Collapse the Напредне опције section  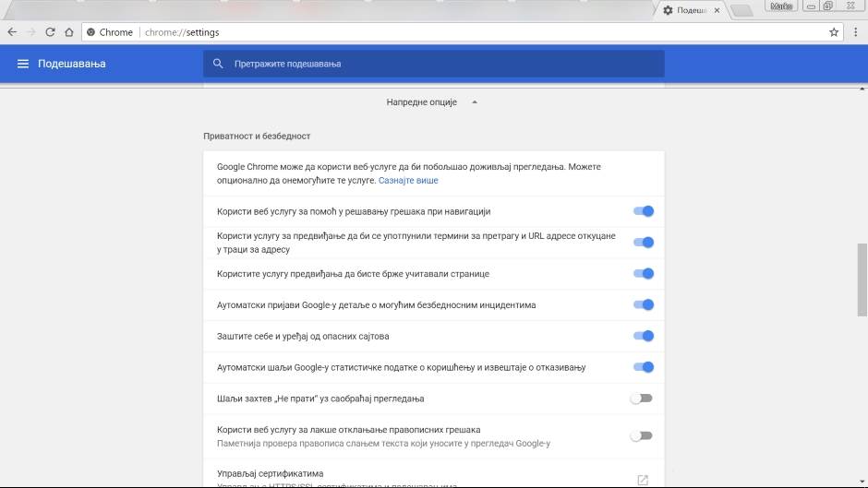click(475, 102)
